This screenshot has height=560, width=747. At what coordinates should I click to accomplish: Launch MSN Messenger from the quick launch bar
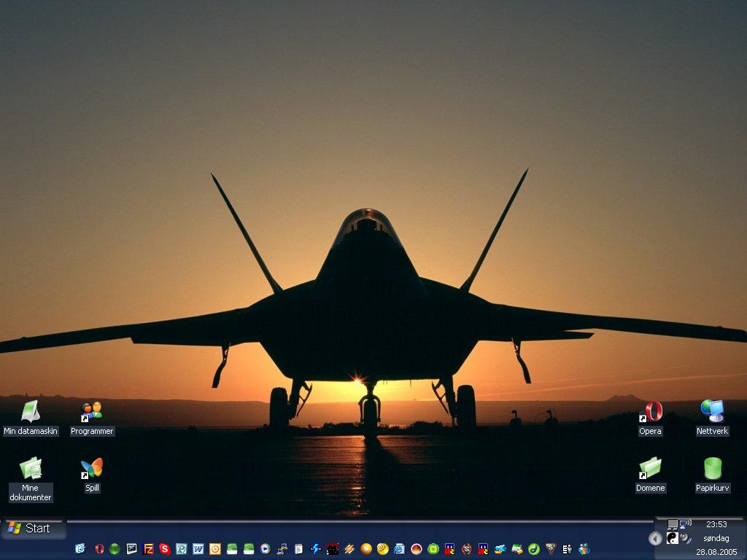[584, 548]
